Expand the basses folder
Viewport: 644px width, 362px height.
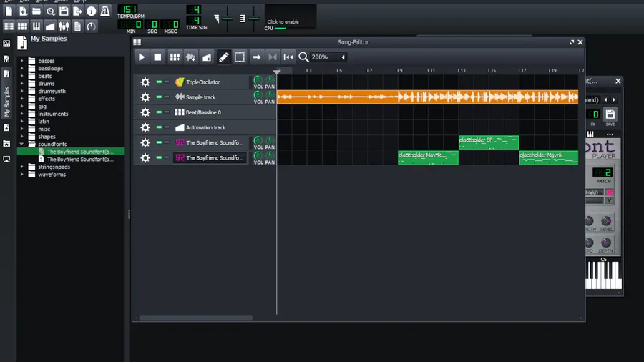[21, 61]
